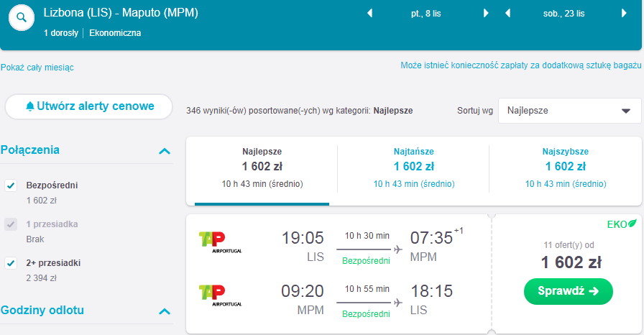Click Utwórz alerty cenowe button
The height and width of the screenshot is (335, 644).
tap(88, 106)
